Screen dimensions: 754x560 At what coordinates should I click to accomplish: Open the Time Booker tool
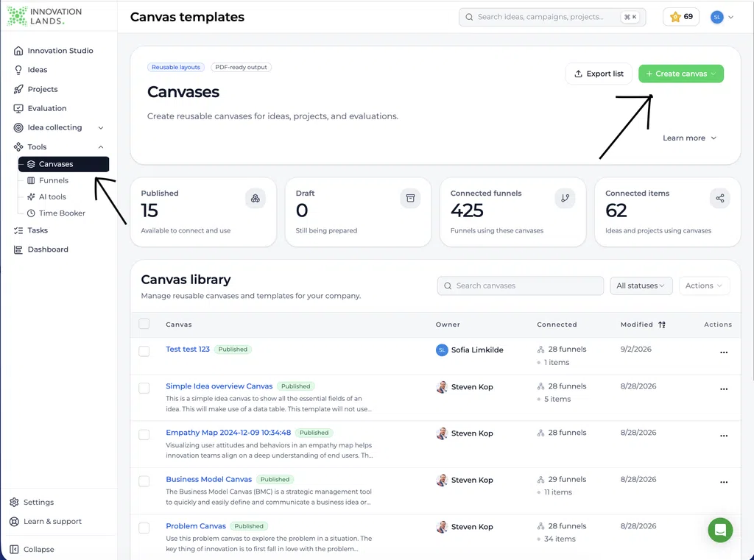pyautogui.click(x=63, y=213)
